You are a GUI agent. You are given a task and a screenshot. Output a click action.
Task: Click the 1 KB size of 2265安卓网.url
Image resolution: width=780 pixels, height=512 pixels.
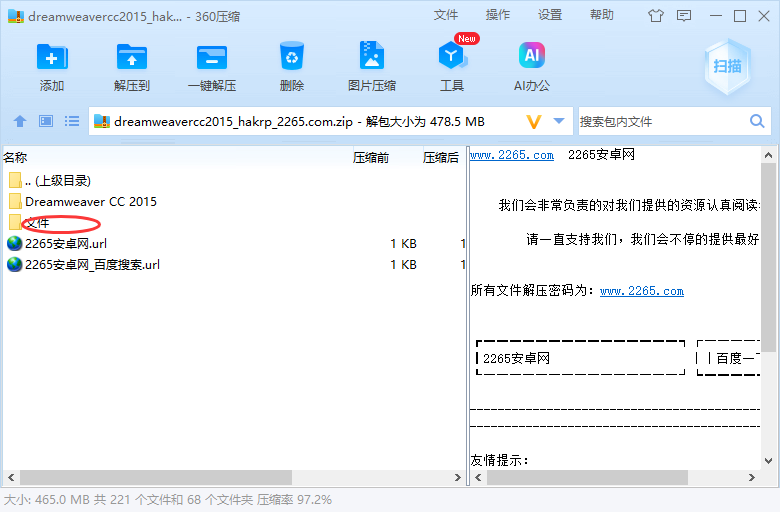(x=403, y=243)
